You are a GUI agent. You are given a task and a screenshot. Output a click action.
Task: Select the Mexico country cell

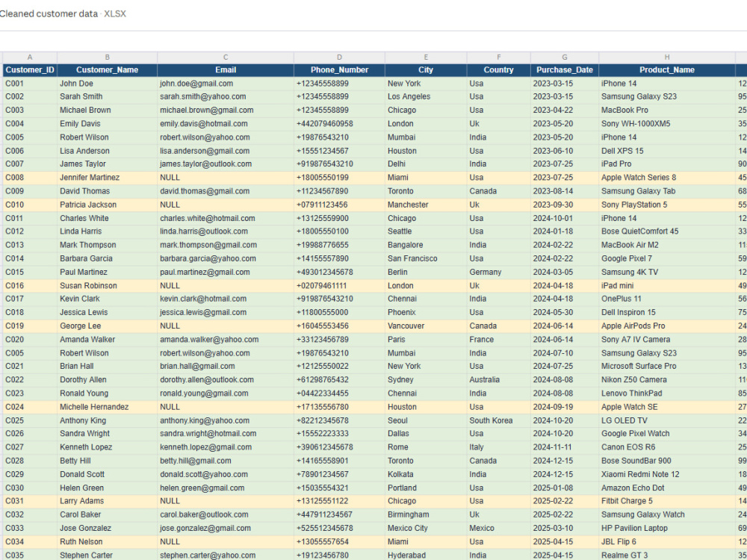499,528
